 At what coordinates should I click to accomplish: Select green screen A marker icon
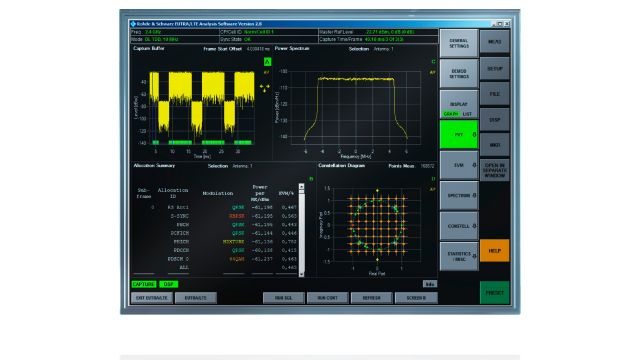(267, 62)
